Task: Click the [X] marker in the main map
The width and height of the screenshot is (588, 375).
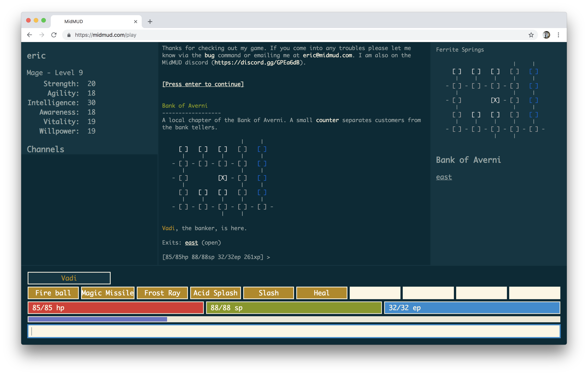Action: coord(222,178)
